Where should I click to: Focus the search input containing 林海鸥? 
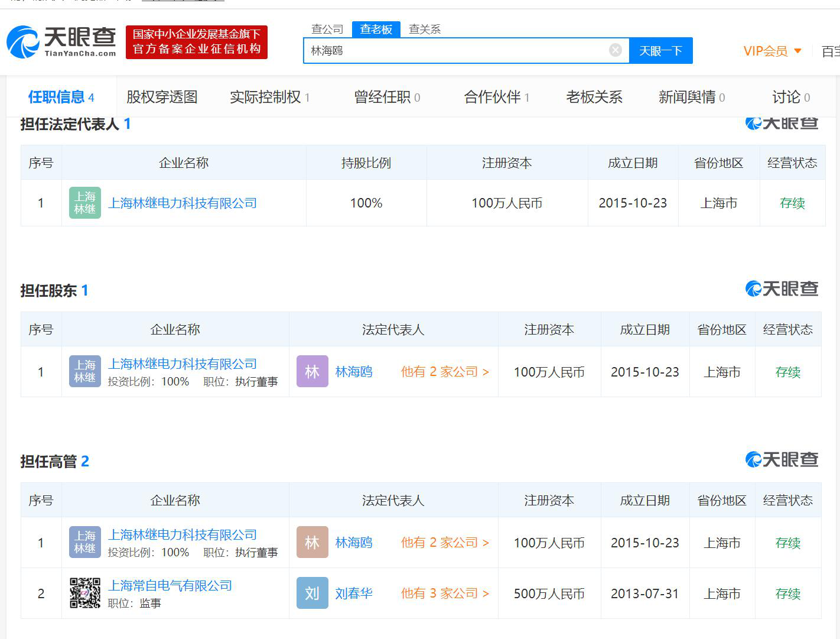pyautogui.click(x=455, y=51)
